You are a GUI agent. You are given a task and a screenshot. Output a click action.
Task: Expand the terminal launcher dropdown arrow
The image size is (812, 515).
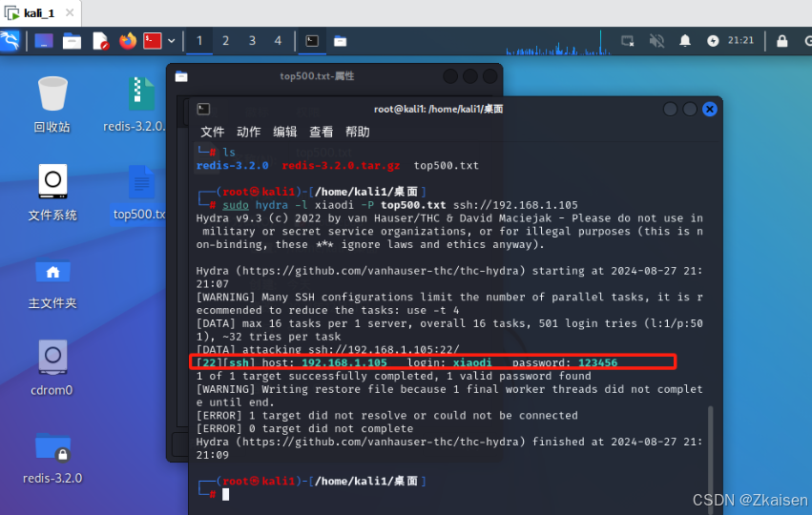[x=172, y=41]
